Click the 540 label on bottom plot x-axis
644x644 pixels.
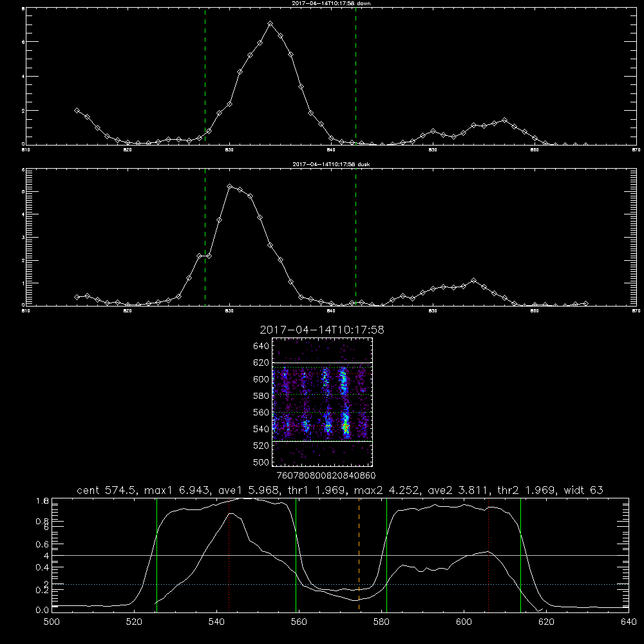pyautogui.click(x=216, y=622)
